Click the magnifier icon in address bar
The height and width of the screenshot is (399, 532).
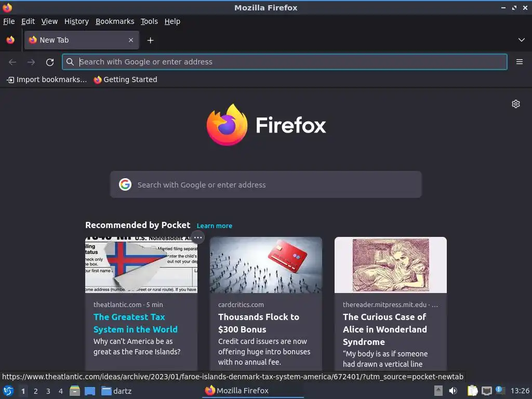click(70, 62)
